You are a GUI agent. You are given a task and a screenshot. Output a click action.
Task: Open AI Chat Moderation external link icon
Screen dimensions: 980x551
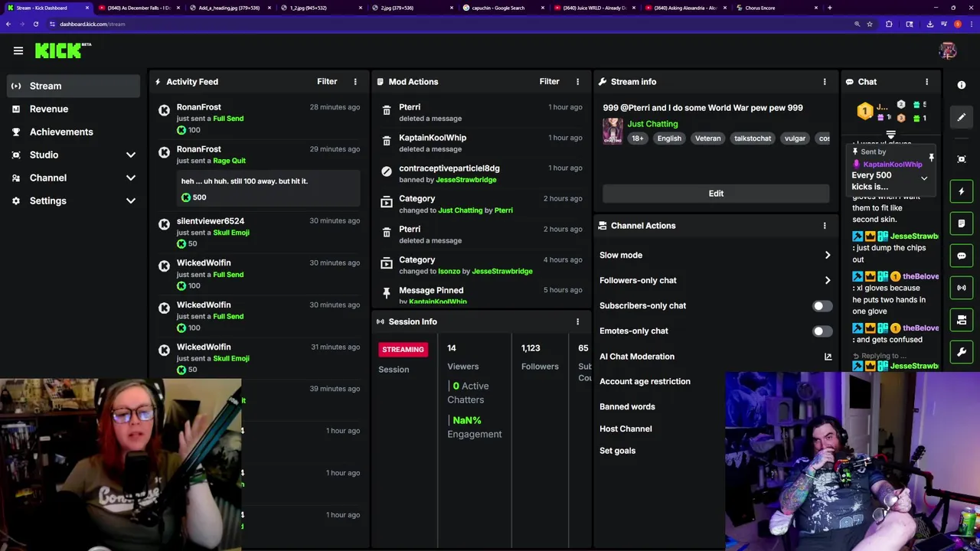point(828,357)
